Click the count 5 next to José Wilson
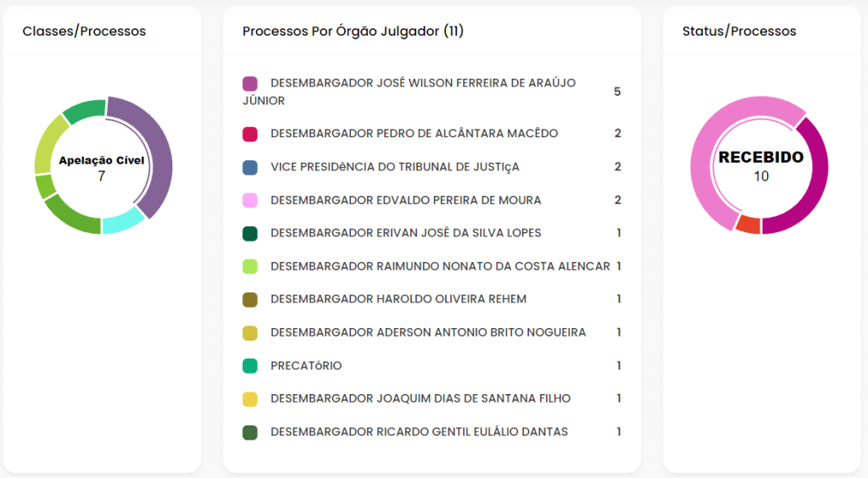Viewport: 868px width, 478px height. click(617, 92)
